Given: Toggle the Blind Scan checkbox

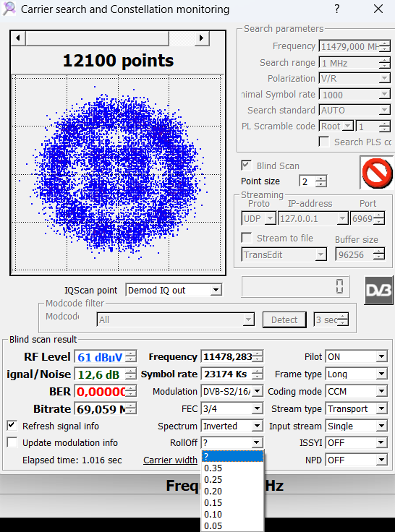Looking at the screenshot, I should (x=246, y=166).
